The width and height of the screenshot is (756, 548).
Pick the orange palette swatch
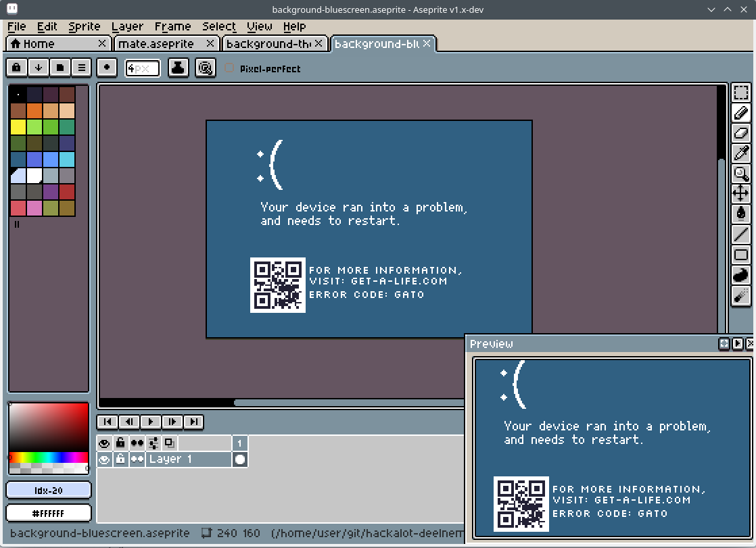coord(34,110)
